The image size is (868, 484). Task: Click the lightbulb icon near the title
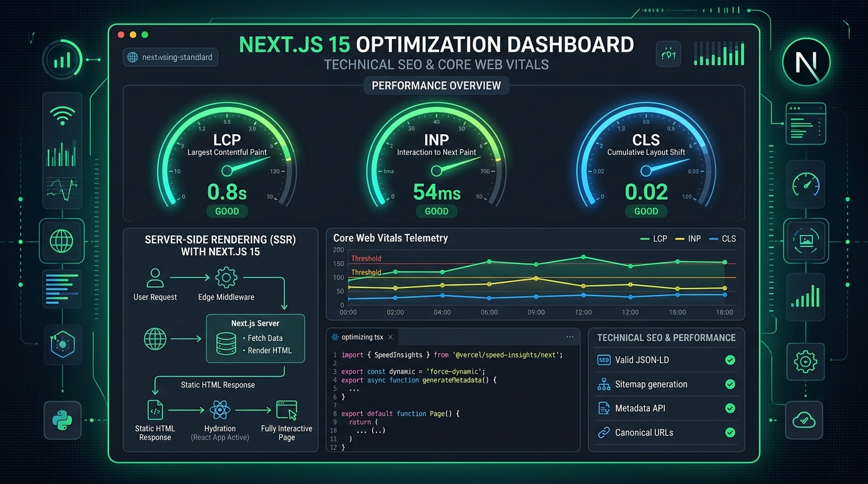(x=668, y=55)
